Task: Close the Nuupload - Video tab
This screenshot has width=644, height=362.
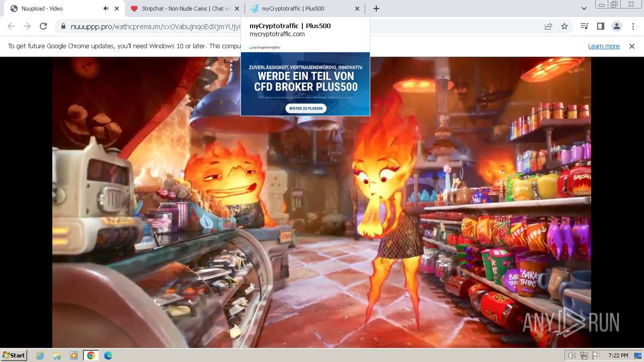Action: (x=117, y=9)
